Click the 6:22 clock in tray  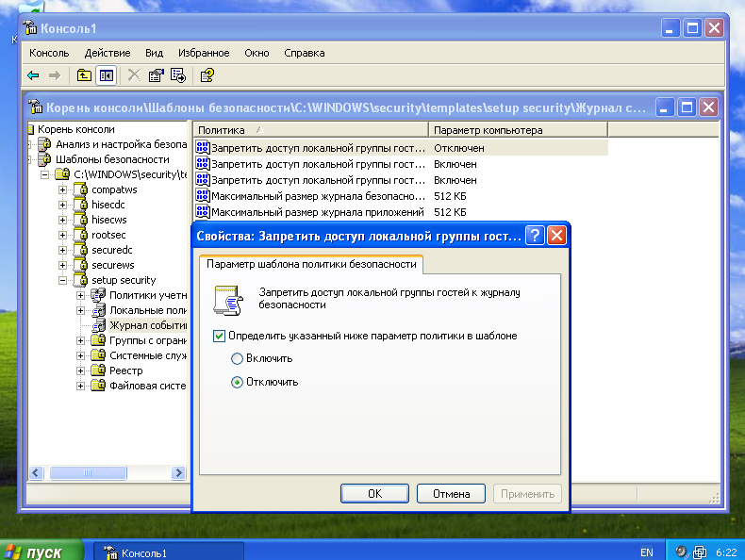[726, 552]
